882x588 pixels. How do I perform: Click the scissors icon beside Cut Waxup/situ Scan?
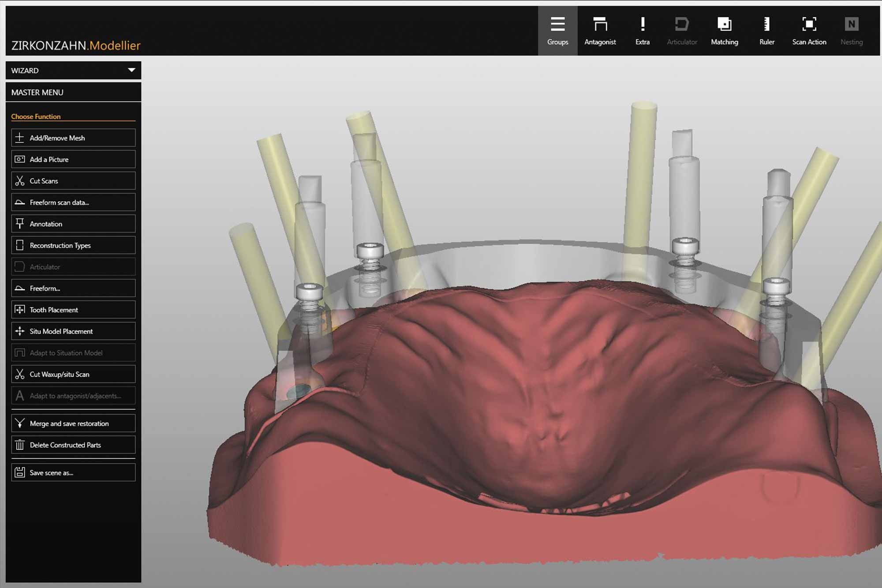pyautogui.click(x=20, y=374)
